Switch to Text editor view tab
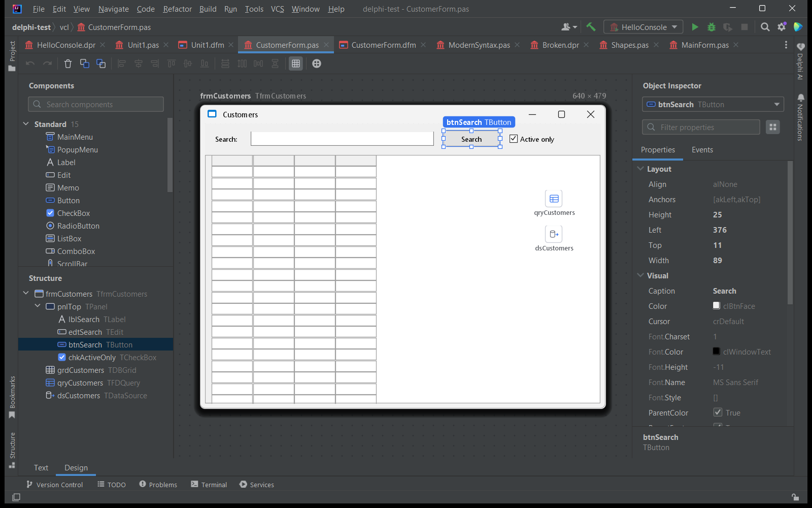This screenshot has height=508, width=812. (x=41, y=468)
